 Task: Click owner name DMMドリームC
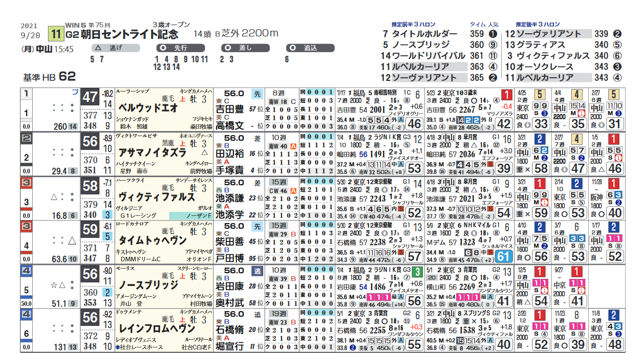(140, 259)
